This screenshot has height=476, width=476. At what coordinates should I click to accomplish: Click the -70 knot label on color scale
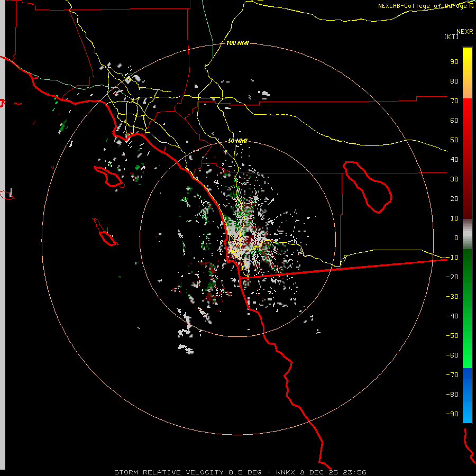tap(452, 374)
